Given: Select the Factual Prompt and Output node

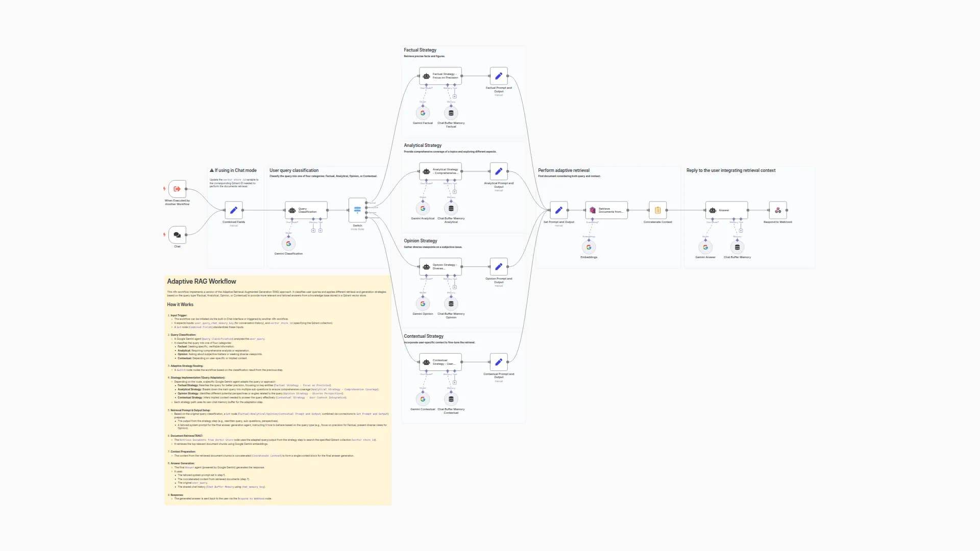Looking at the screenshot, I should [499, 76].
